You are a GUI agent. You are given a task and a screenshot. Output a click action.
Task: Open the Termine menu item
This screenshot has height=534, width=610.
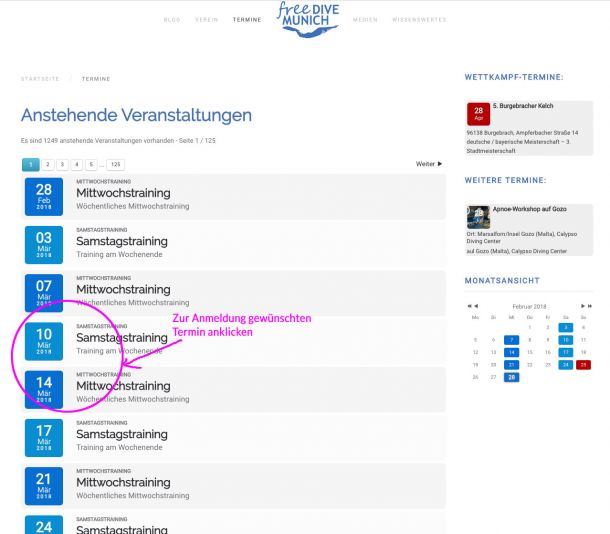pyautogui.click(x=246, y=20)
